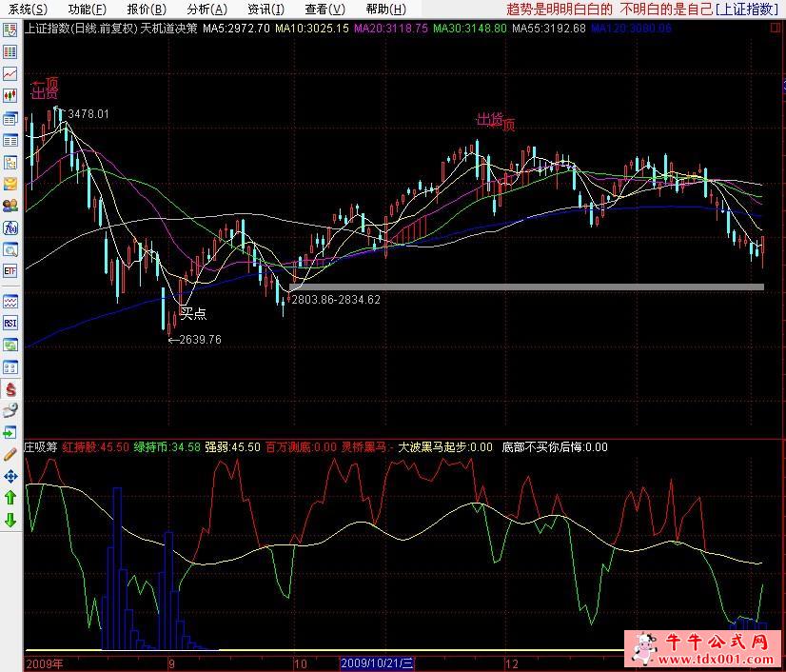Screen dimensions: 786x672
Task: Click the [上证指数] label in title bar
Action: coord(747,9)
